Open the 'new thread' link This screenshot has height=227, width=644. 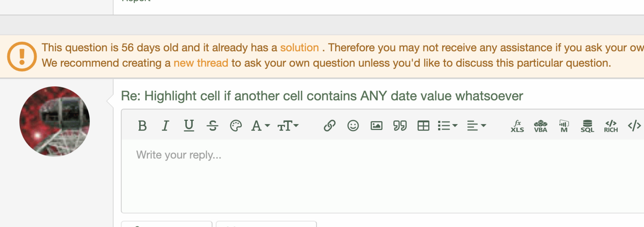point(201,63)
